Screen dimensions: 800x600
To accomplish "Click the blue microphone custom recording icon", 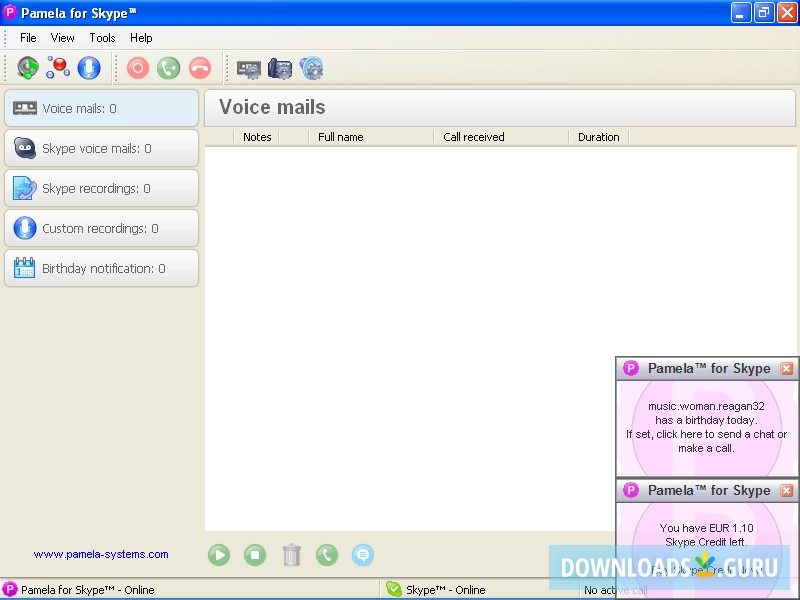I will [89, 68].
